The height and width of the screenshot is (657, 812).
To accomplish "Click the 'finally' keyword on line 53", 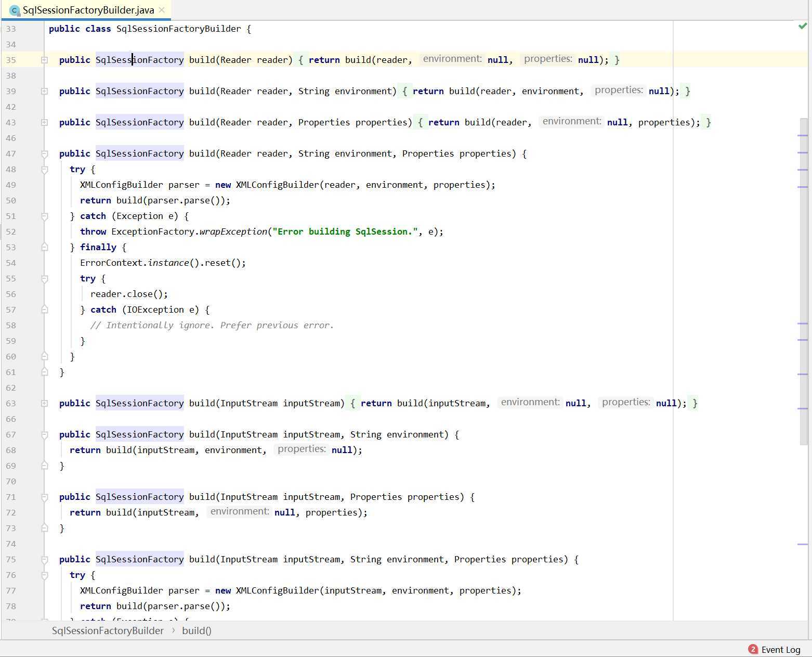I will (x=98, y=247).
